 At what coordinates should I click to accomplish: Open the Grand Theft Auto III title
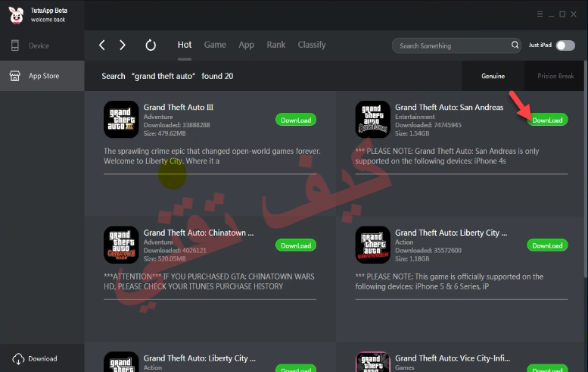tap(178, 108)
